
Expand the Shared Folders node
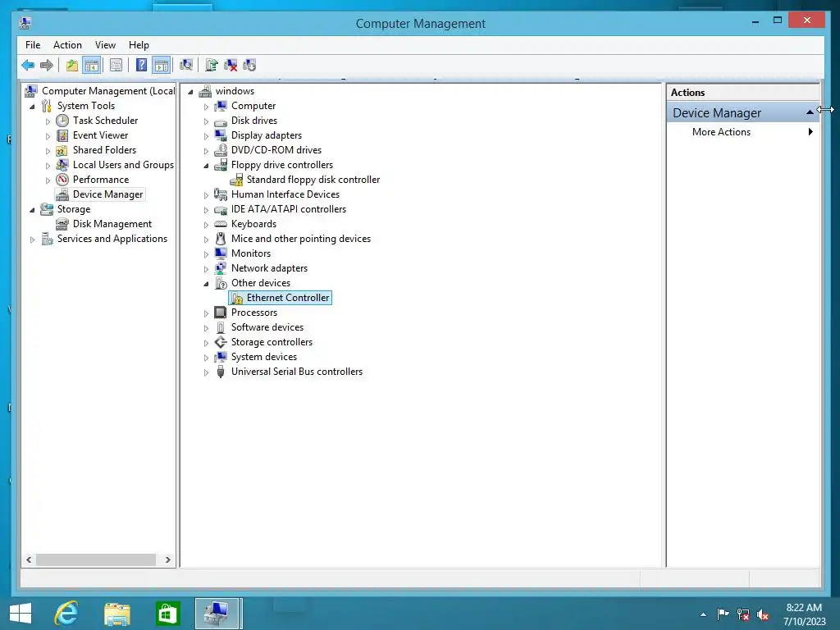coord(48,151)
